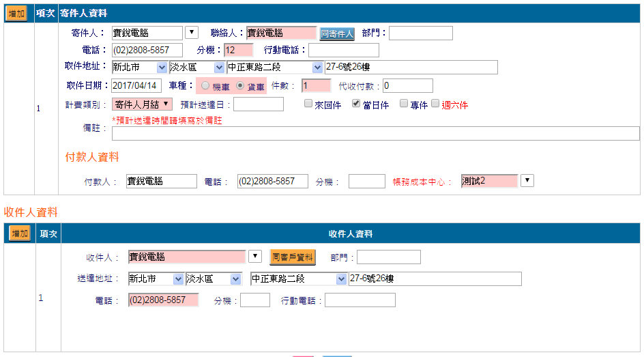
Task: Select the 機車 vehicle radio option
Action: [205, 86]
